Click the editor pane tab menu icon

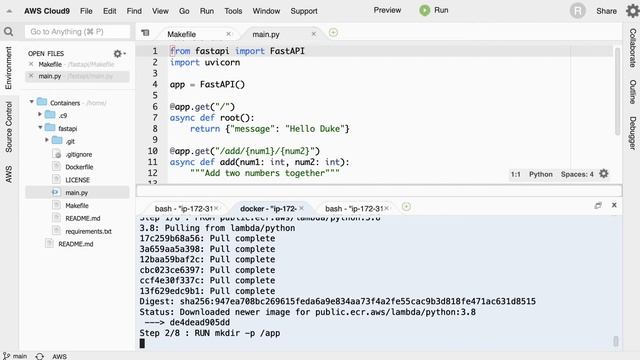click(x=145, y=33)
